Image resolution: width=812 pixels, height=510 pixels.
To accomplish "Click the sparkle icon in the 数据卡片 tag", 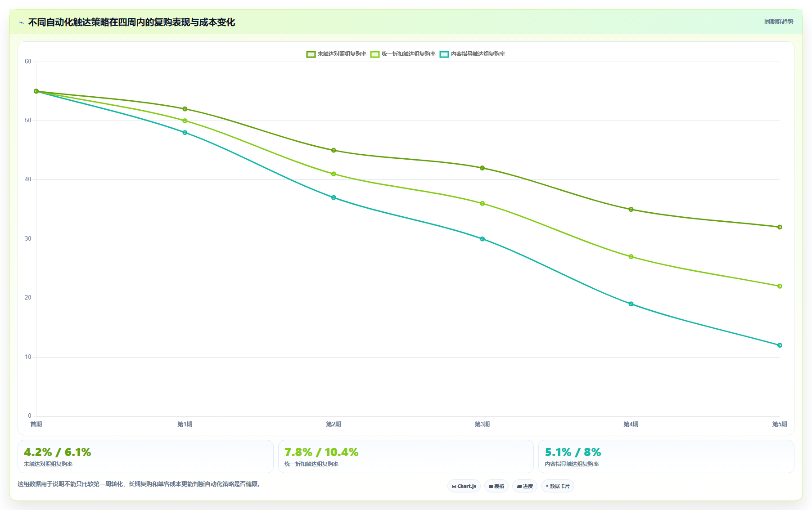I will click(x=547, y=486).
